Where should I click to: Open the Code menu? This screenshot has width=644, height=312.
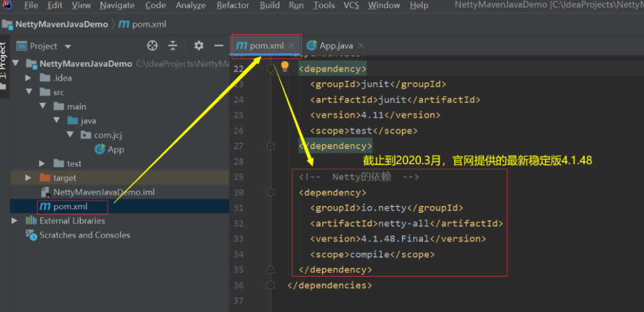click(156, 5)
